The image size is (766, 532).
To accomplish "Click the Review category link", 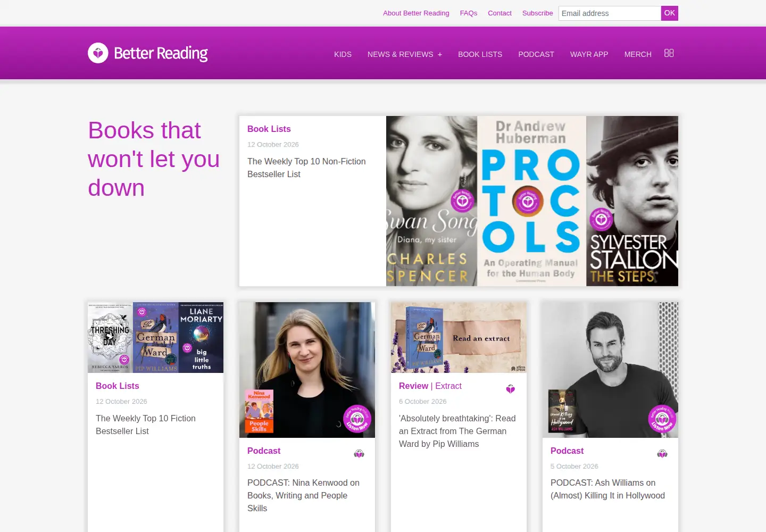I will point(413,386).
